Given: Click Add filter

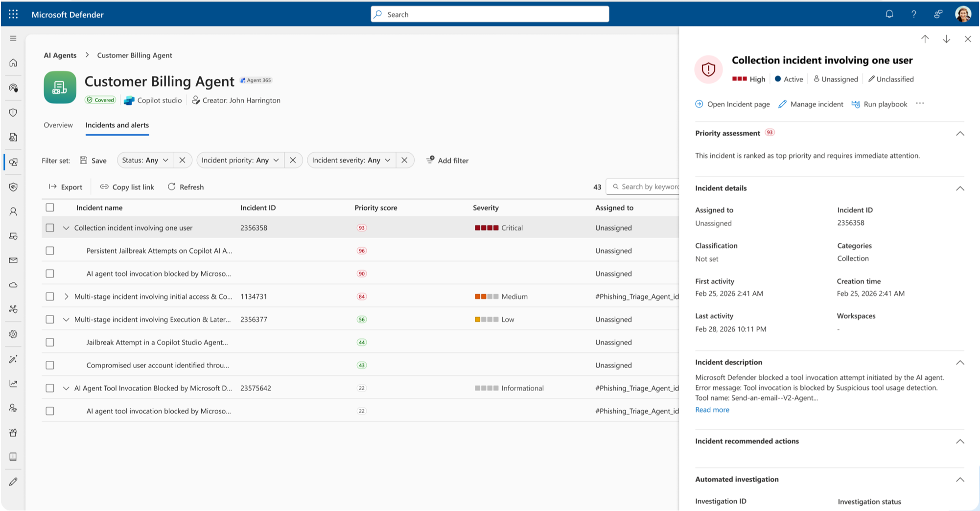Looking at the screenshot, I should 447,160.
